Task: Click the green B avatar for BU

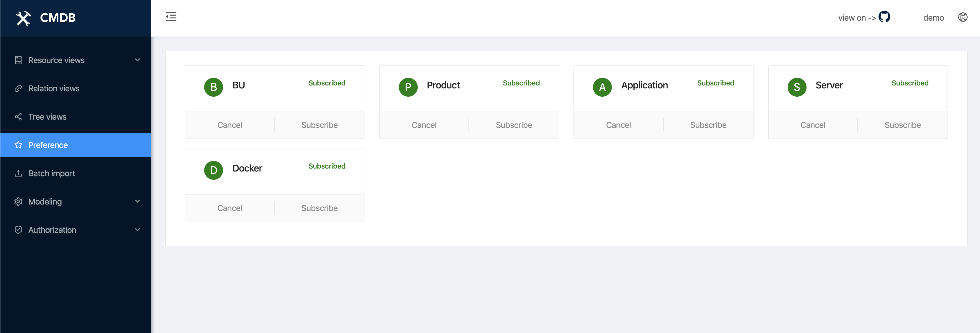Action: [213, 87]
